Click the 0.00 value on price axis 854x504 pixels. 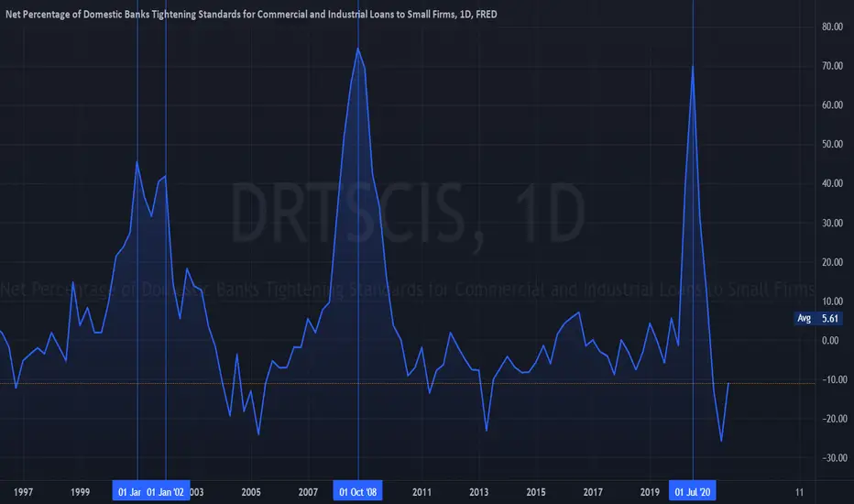830,341
